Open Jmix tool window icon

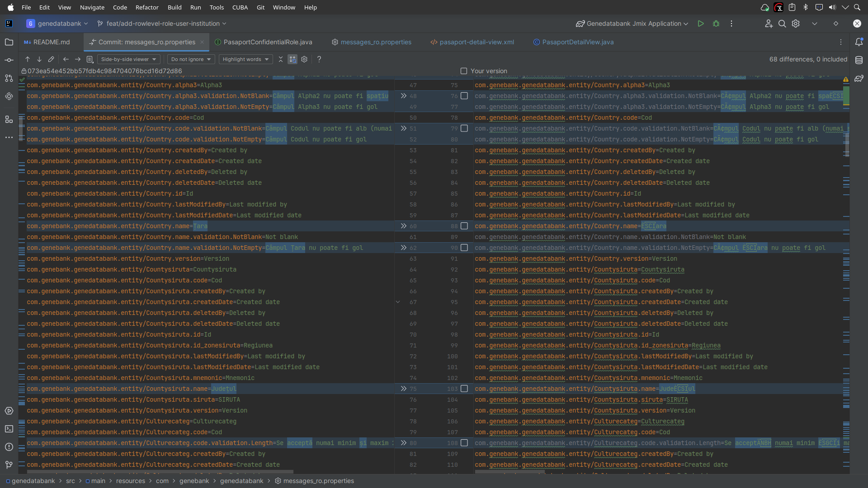tap(9, 96)
